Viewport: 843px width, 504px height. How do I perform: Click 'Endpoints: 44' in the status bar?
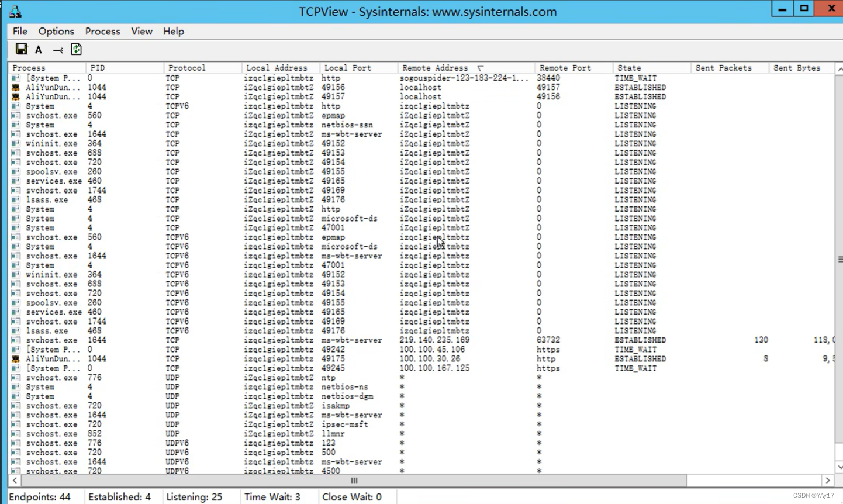point(40,497)
